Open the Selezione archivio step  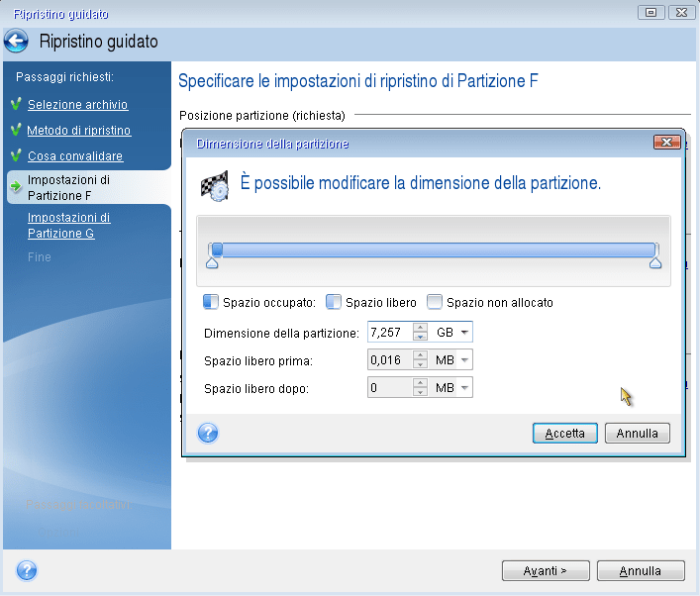pos(76,105)
